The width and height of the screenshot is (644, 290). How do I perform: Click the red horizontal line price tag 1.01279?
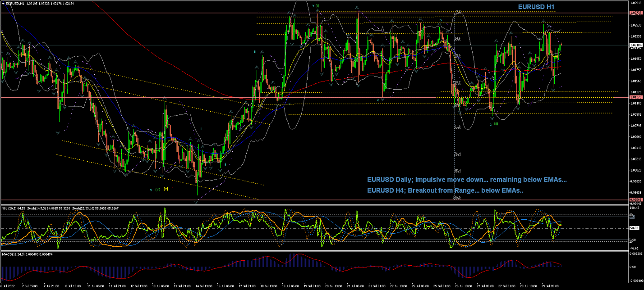pos(636,97)
